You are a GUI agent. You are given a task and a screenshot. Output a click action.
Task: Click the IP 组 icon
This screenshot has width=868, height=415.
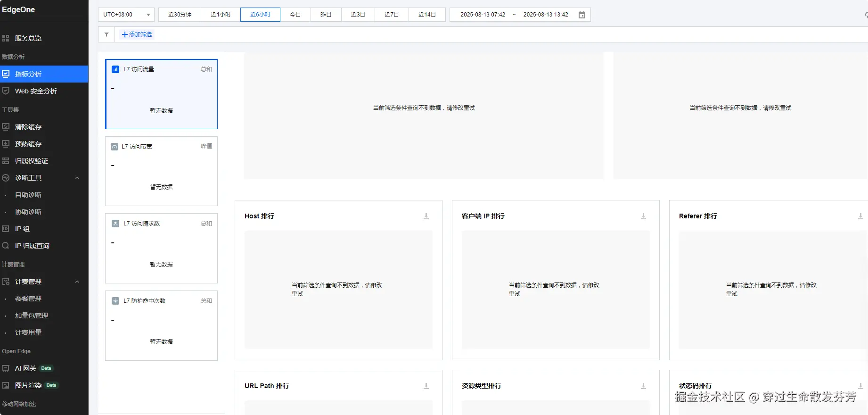[6, 229]
